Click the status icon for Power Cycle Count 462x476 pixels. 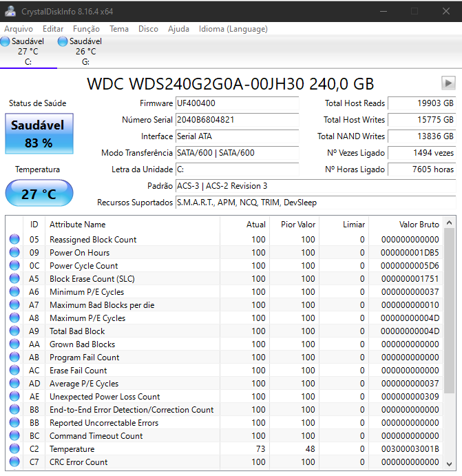(x=14, y=265)
